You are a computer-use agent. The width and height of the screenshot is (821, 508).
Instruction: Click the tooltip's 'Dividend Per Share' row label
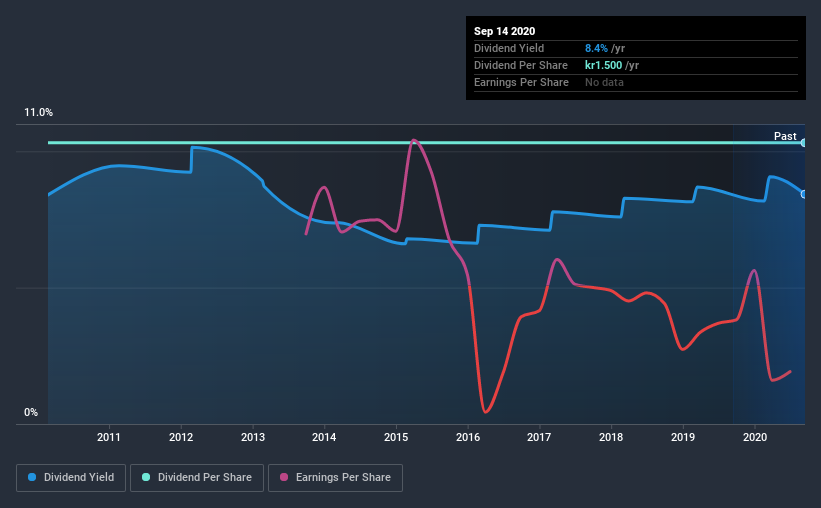pos(520,65)
